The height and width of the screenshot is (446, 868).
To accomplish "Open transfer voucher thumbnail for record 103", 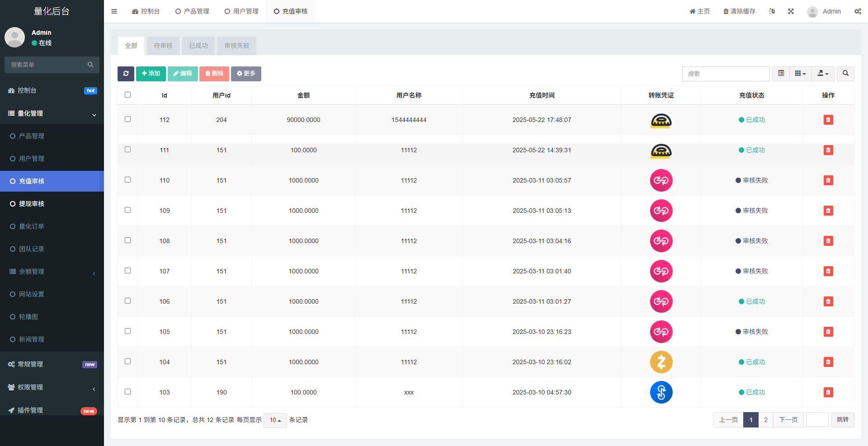I will 661,392.
